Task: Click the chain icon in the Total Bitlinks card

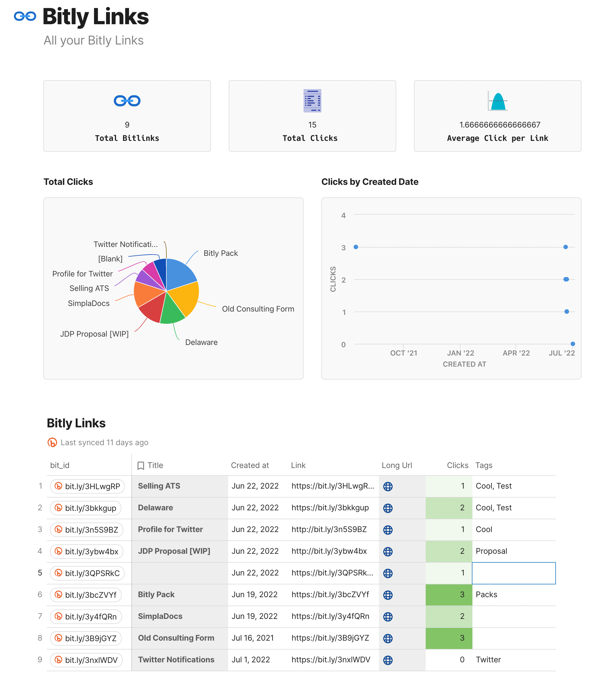Action: 127,101
